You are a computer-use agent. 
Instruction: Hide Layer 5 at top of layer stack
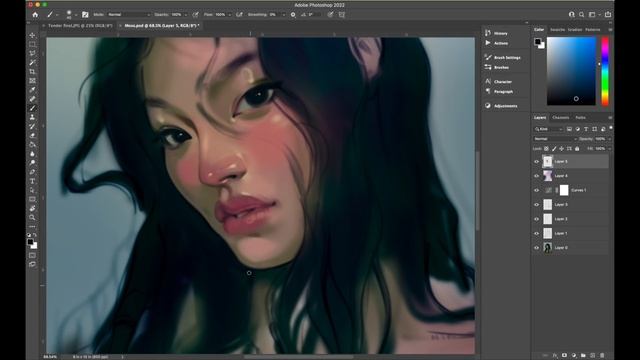pos(537,162)
